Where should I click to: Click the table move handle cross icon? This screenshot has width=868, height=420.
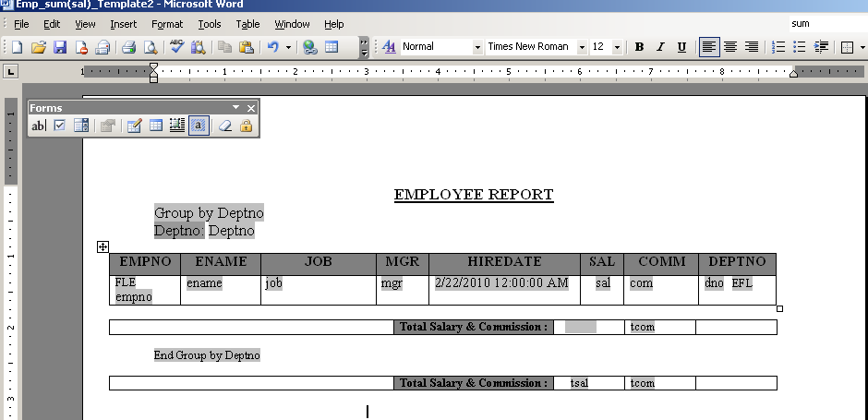[102, 246]
